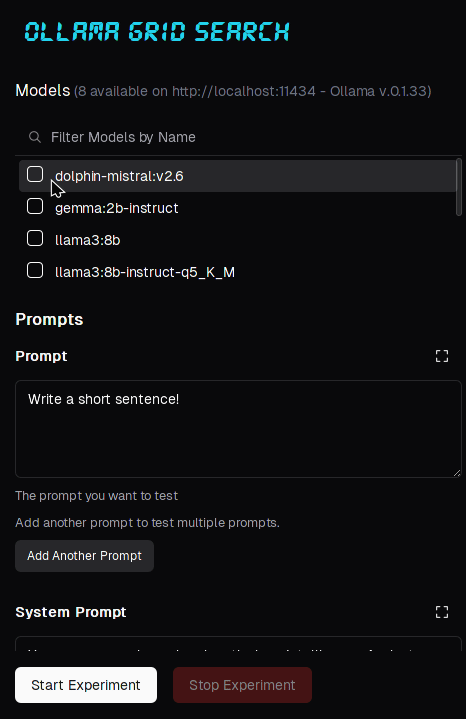
Task: Enable the gemma:2b-instruct model checkbox
Action: tap(35, 206)
